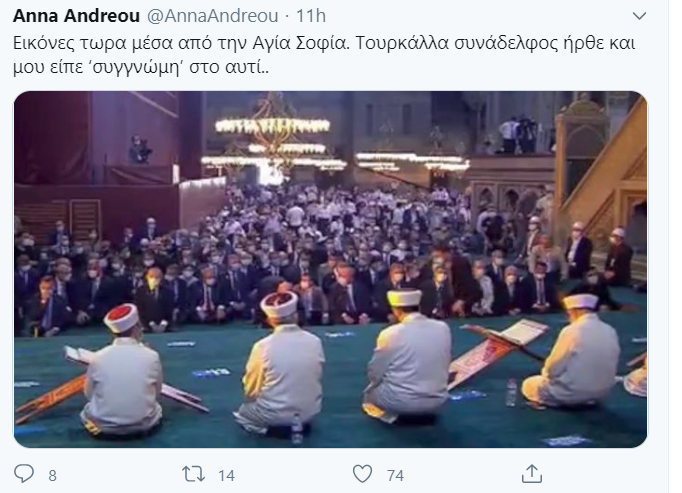Click the like count 74
682x493 pixels.
pos(395,476)
